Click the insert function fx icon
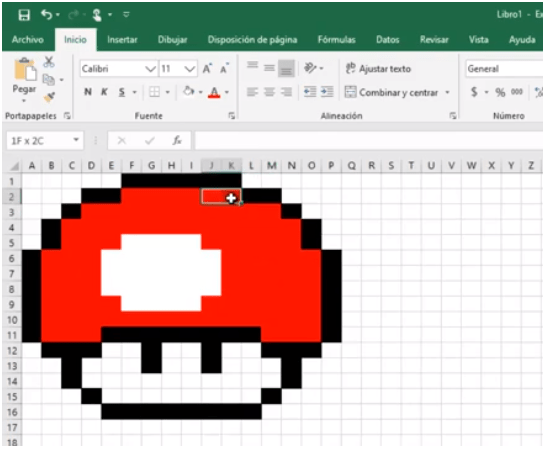The width and height of the screenshot is (543, 453). (x=177, y=140)
